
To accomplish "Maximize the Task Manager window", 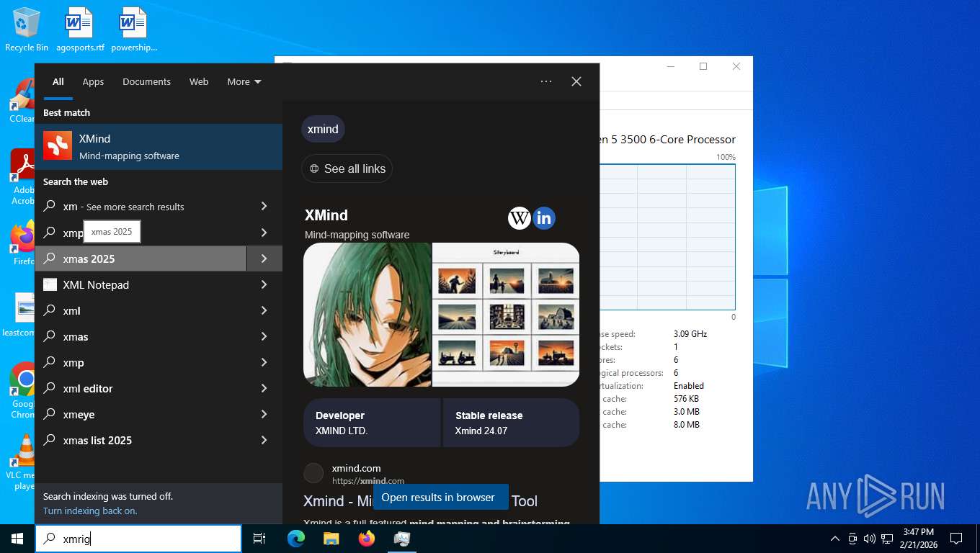I will pos(703,66).
